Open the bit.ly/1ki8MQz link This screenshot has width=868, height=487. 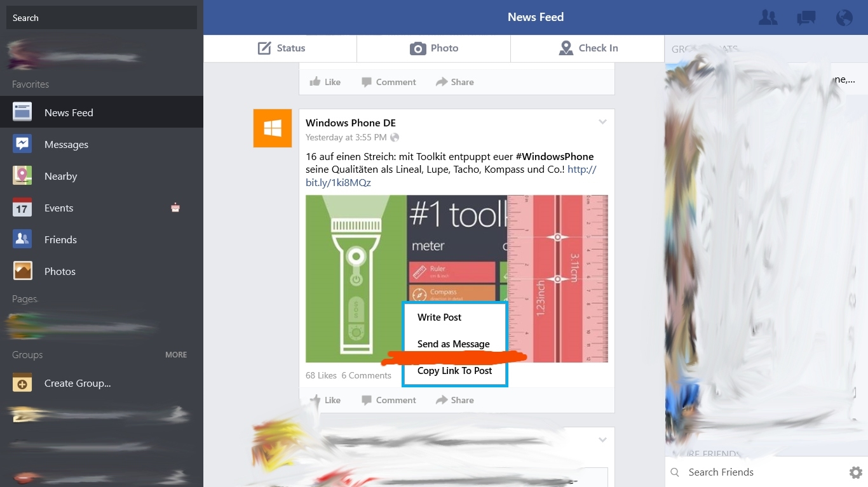pos(338,183)
